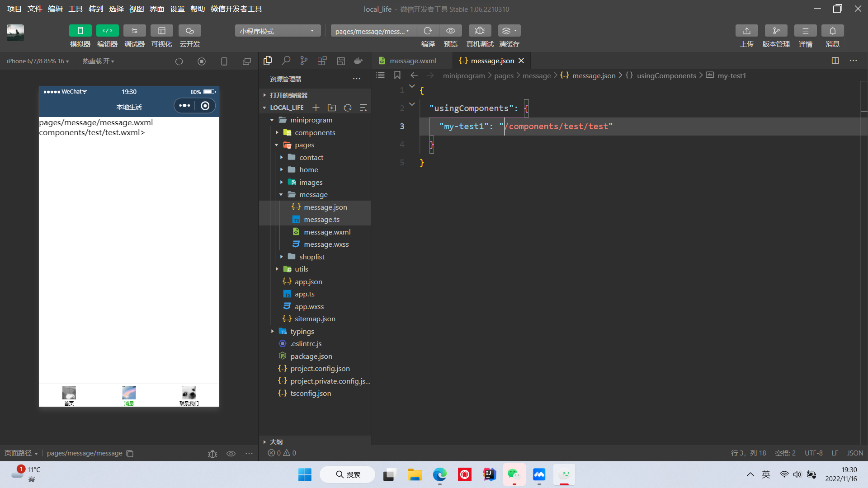Open search icon in sidebar
Screen dimensions: 868x488
click(286, 61)
